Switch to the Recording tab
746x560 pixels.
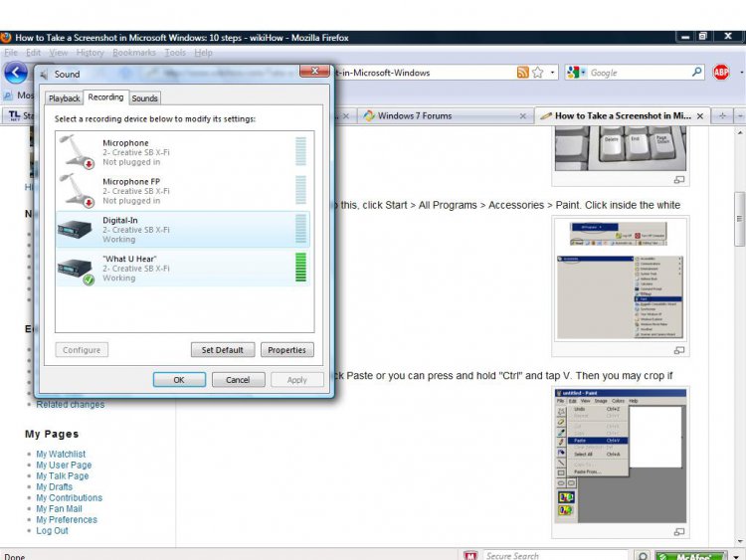(x=105, y=97)
